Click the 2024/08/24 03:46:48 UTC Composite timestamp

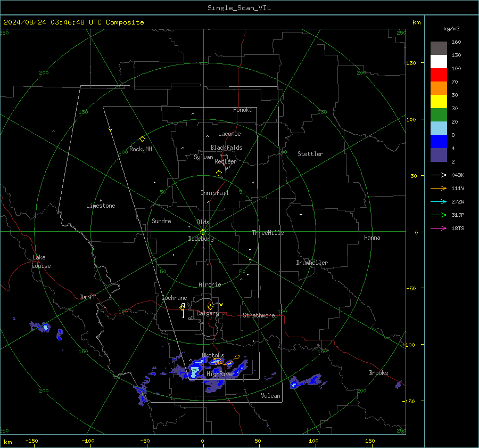(73, 22)
